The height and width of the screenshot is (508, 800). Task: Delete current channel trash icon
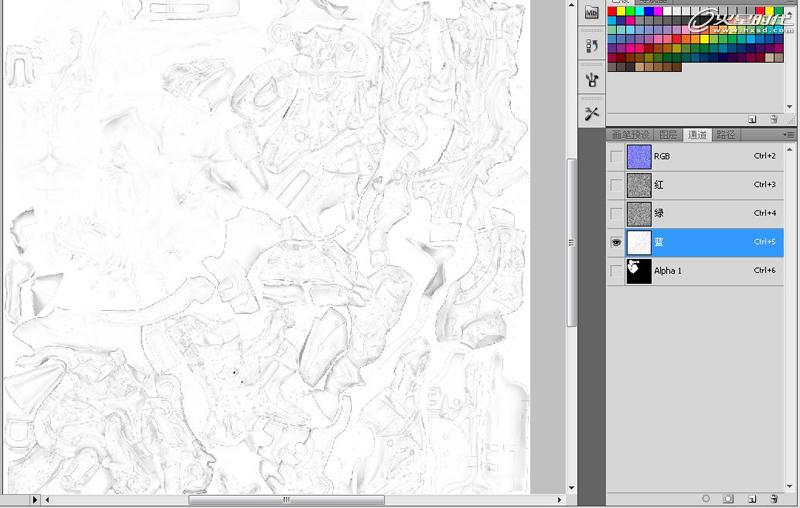[774, 498]
